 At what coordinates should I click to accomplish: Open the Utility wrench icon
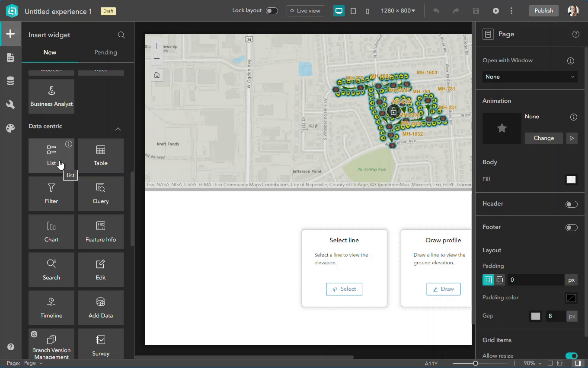pyautogui.click(x=10, y=105)
